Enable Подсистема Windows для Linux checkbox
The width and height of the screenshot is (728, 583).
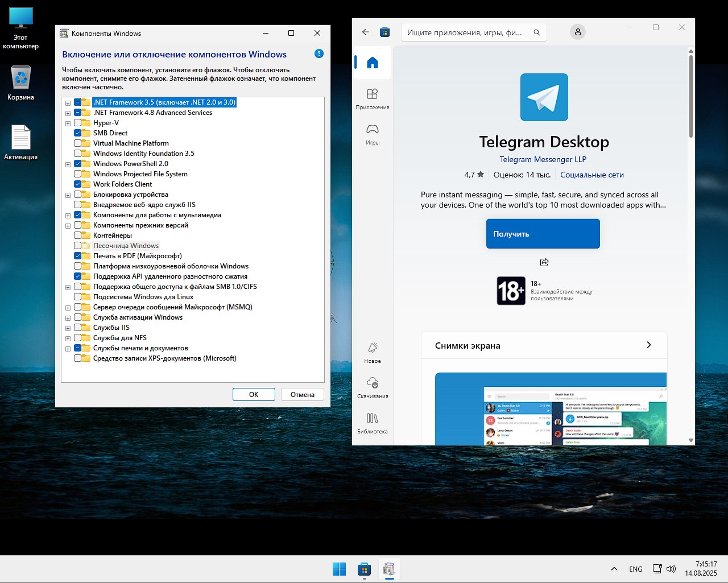click(x=78, y=297)
